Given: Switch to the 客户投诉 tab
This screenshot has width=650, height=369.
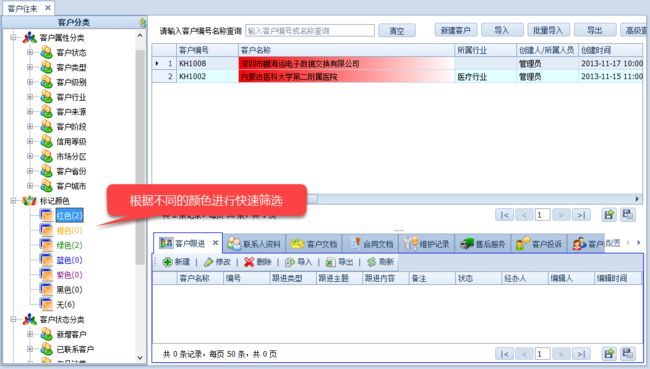Looking at the screenshot, I should 539,244.
